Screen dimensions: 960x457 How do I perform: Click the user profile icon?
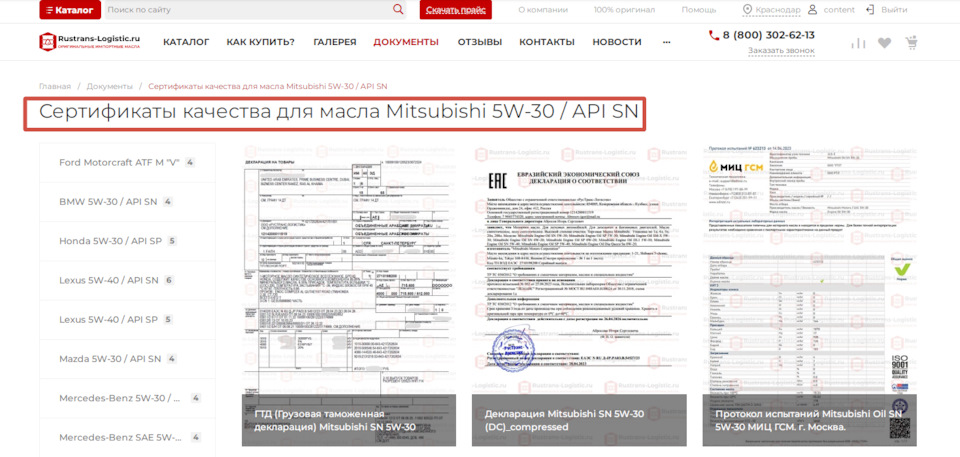tap(812, 10)
